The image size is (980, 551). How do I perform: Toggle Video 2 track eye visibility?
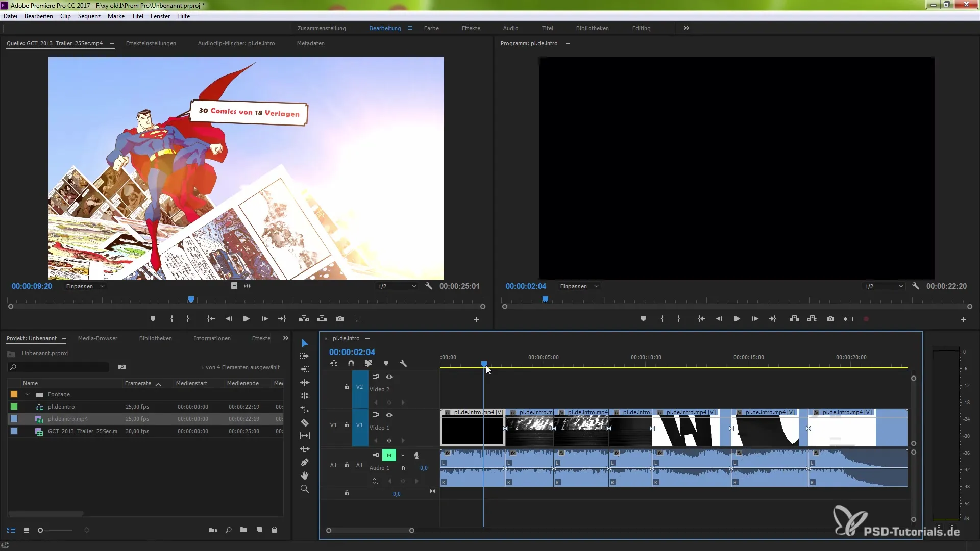(389, 377)
